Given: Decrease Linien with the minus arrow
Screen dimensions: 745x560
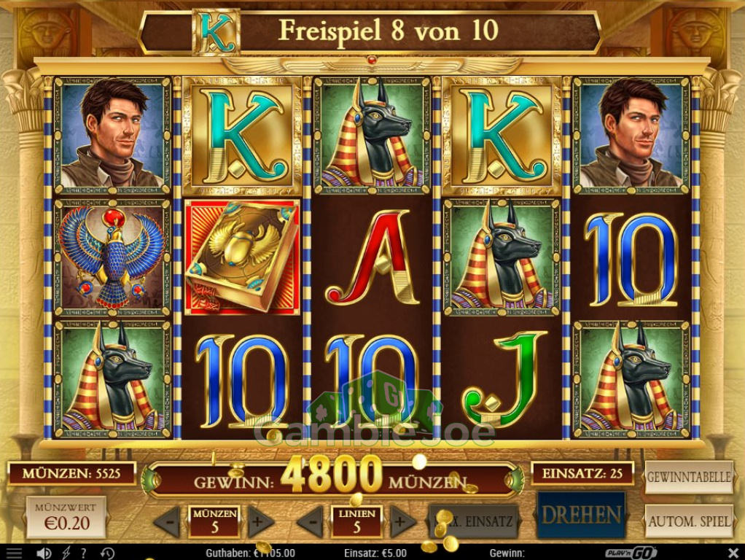Looking at the screenshot, I should coord(311,521).
